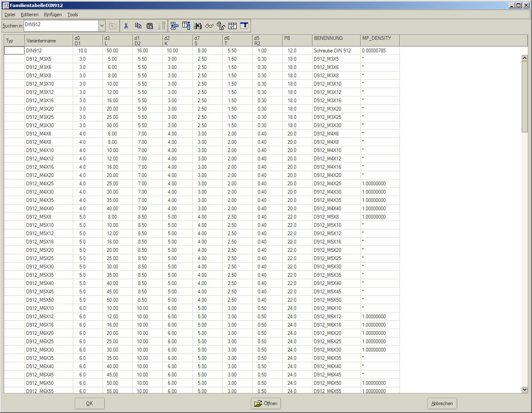
Task: Select variant name D912_M4X25
Action: pyautogui.click(x=49, y=184)
